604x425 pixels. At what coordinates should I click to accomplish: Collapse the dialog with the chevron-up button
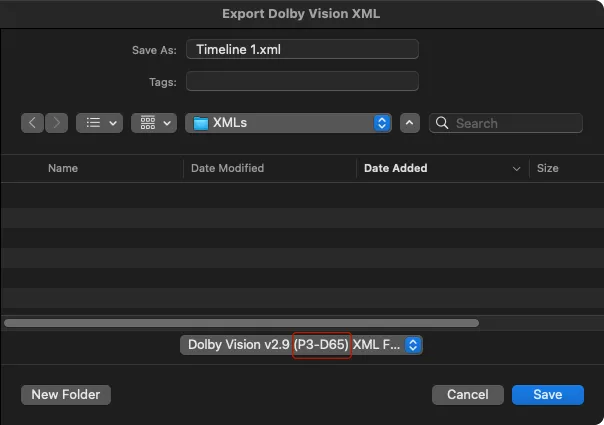coord(409,123)
